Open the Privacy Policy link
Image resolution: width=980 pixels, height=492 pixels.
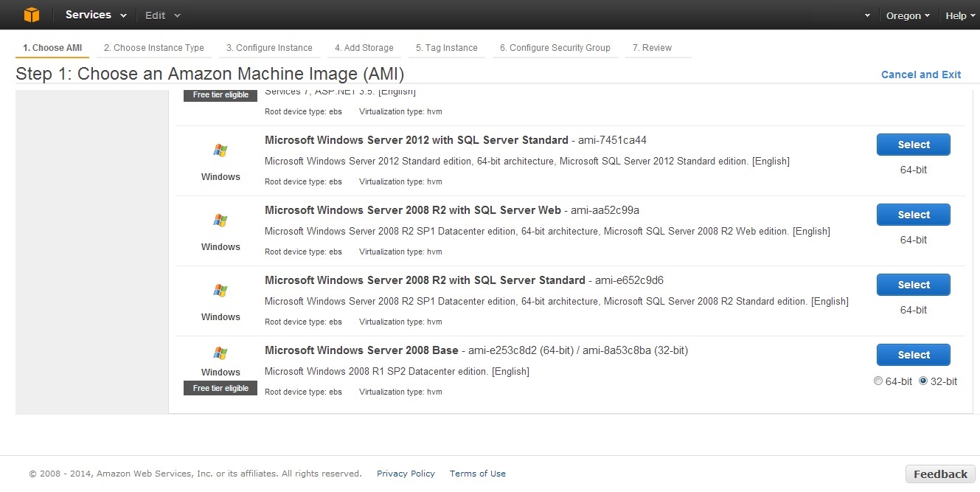point(406,474)
